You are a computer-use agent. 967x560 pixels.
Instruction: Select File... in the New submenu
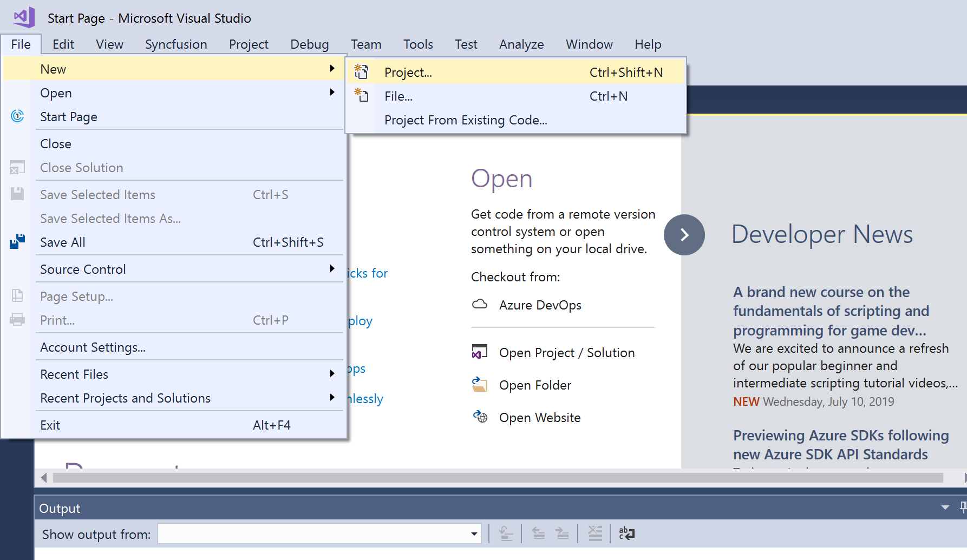click(x=516, y=96)
